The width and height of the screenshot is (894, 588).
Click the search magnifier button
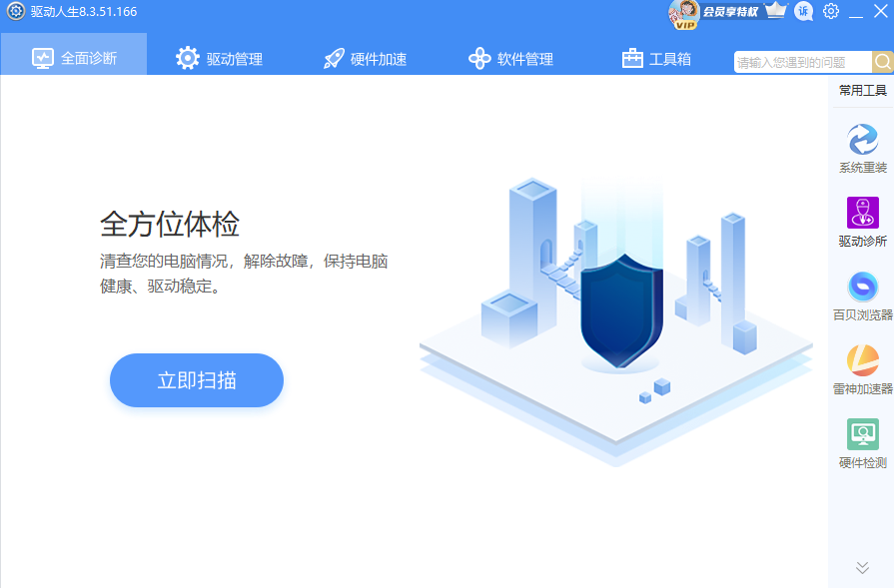[883, 62]
